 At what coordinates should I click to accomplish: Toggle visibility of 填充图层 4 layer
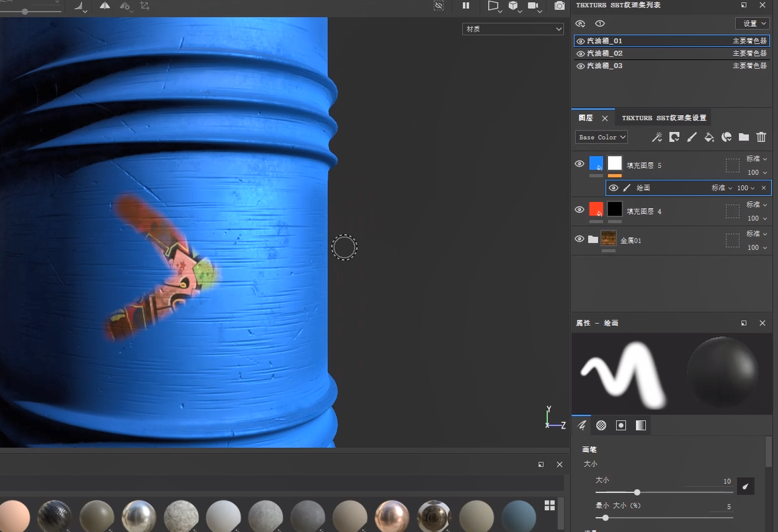[580, 209]
